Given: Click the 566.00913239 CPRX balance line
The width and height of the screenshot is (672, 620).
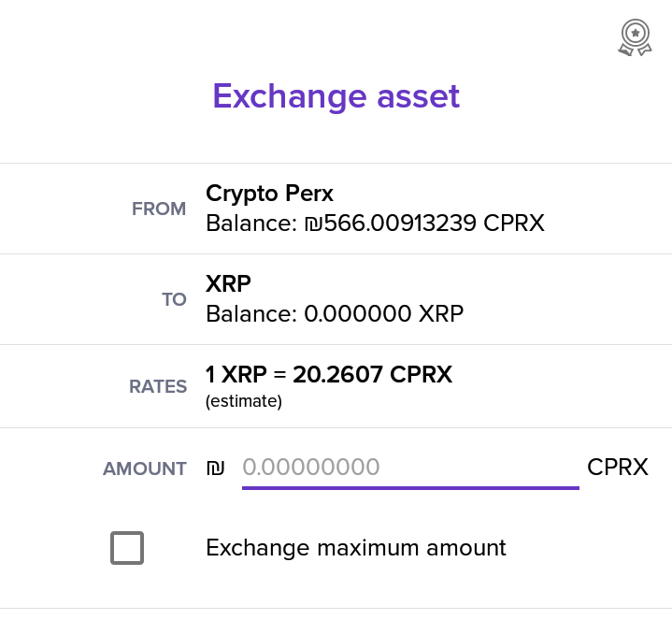Looking at the screenshot, I should pyautogui.click(x=375, y=223).
